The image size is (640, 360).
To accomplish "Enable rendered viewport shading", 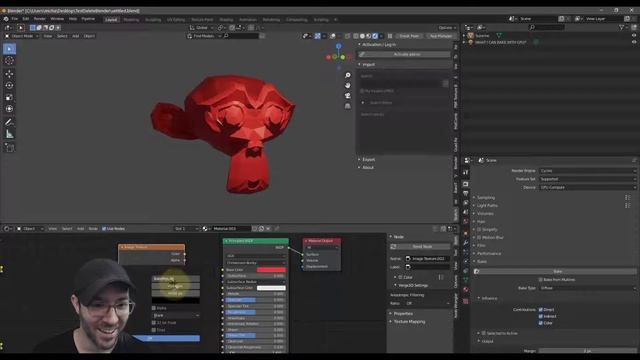I will point(375,36).
